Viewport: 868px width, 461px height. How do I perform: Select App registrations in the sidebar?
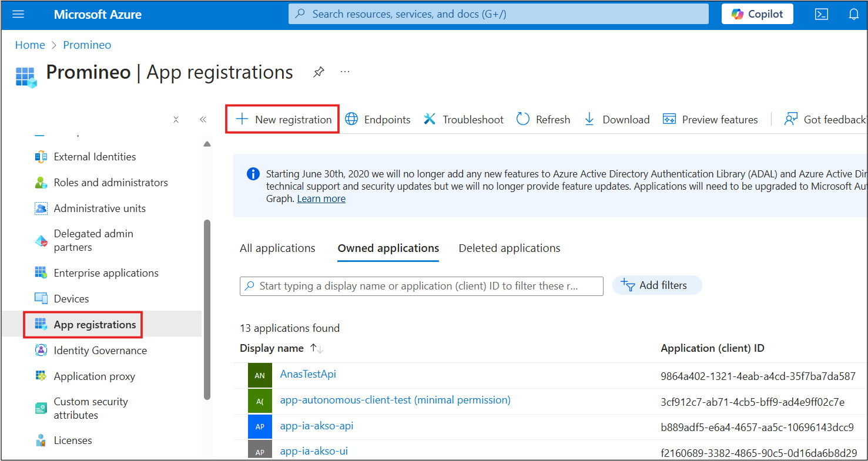point(95,325)
